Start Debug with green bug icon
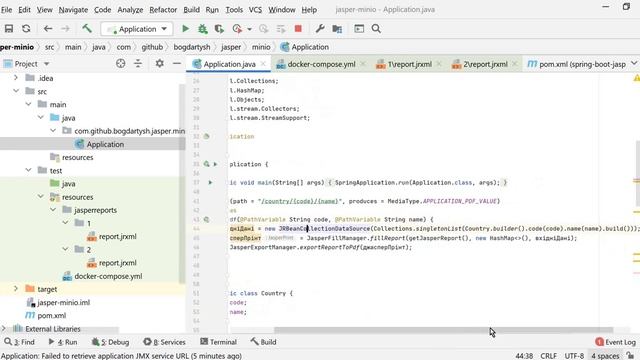640x360 pixels. (202, 29)
